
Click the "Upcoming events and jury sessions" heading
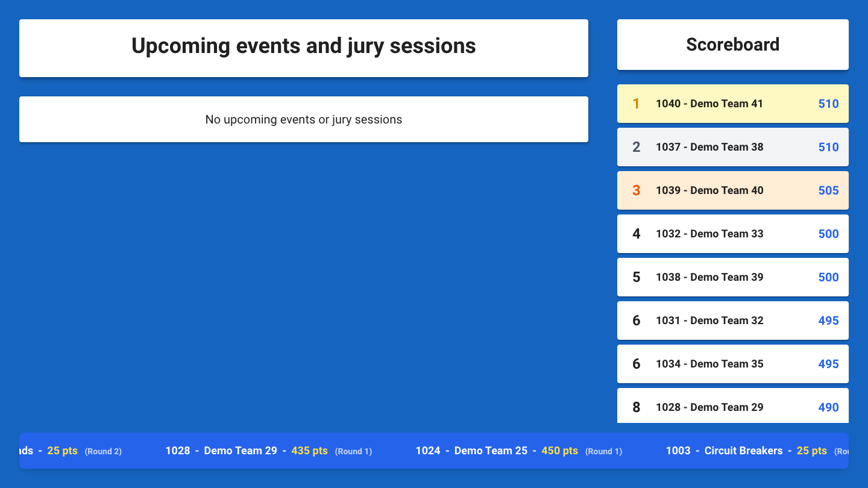[x=304, y=46]
